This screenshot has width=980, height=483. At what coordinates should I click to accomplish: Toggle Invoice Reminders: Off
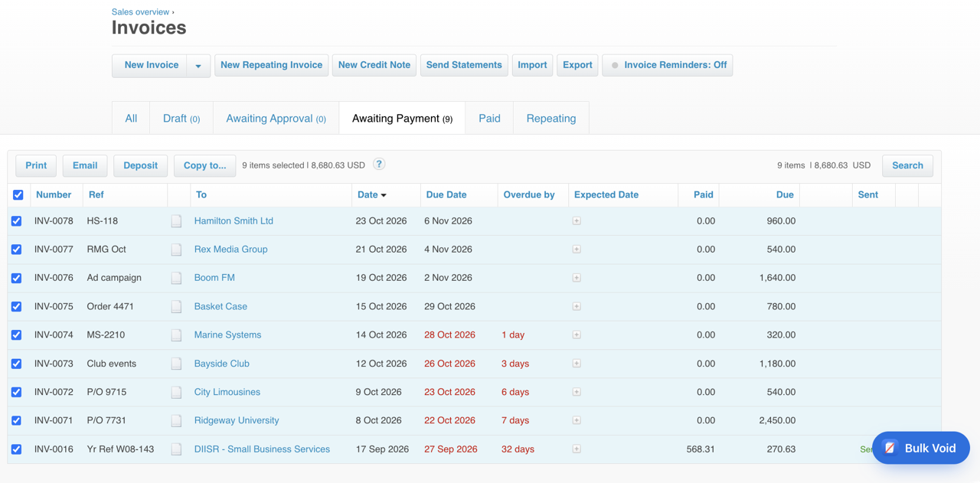668,65
